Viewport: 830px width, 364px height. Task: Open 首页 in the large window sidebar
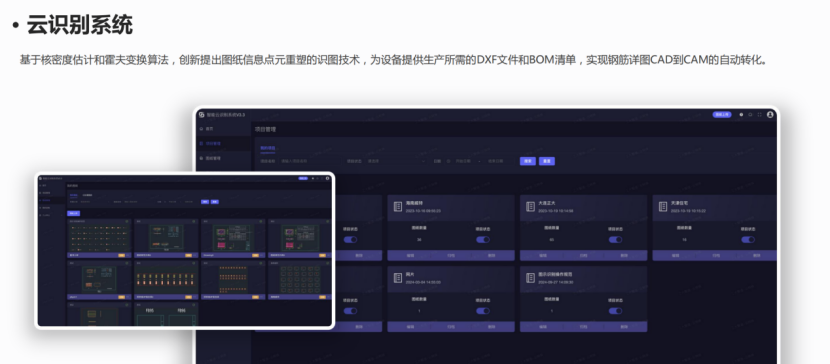click(223, 129)
